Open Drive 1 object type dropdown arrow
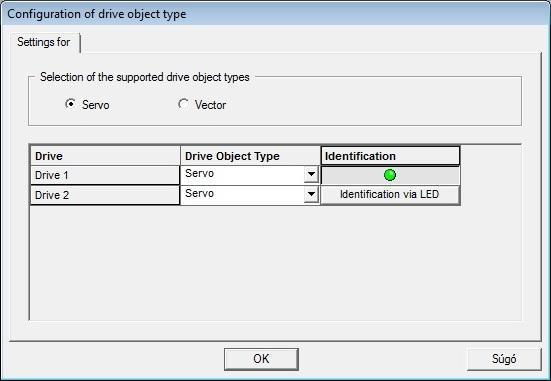This screenshot has width=551, height=381. (311, 174)
